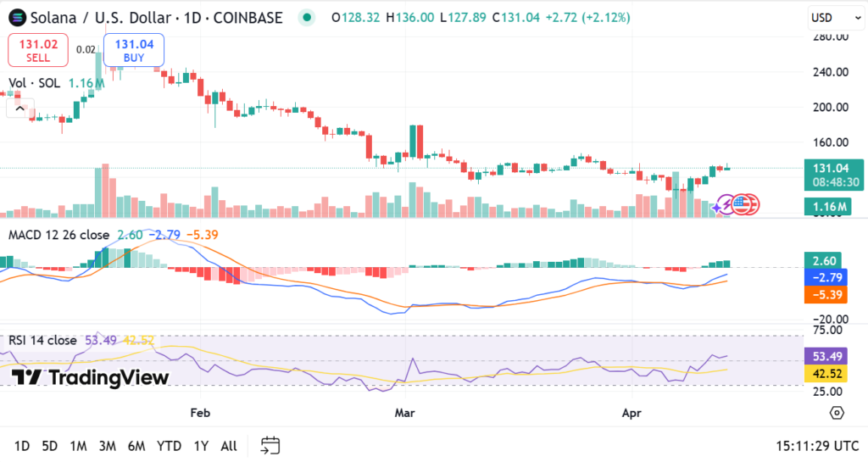Select the YTD time range

click(x=169, y=446)
